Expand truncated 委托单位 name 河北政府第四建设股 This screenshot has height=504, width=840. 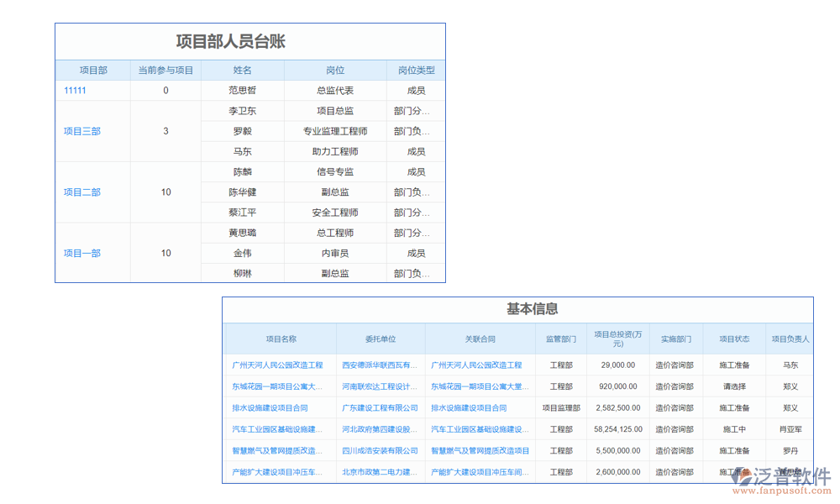tap(376, 428)
